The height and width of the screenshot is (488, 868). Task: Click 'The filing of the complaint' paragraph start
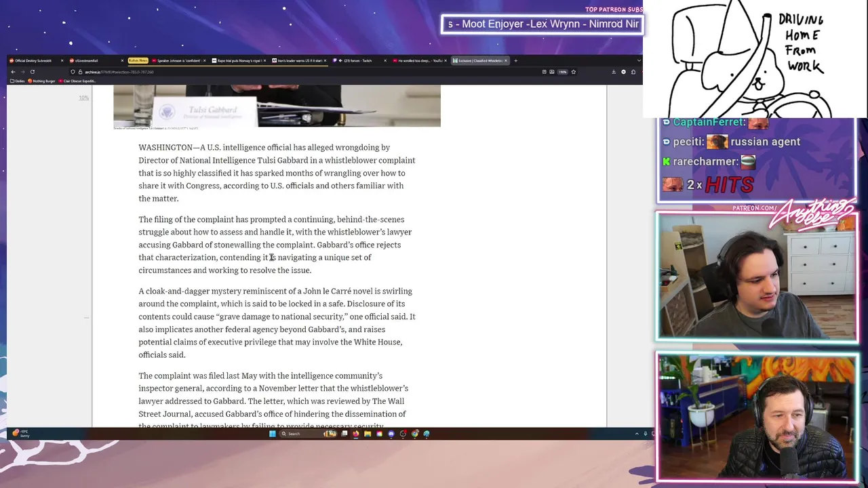point(186,220)
